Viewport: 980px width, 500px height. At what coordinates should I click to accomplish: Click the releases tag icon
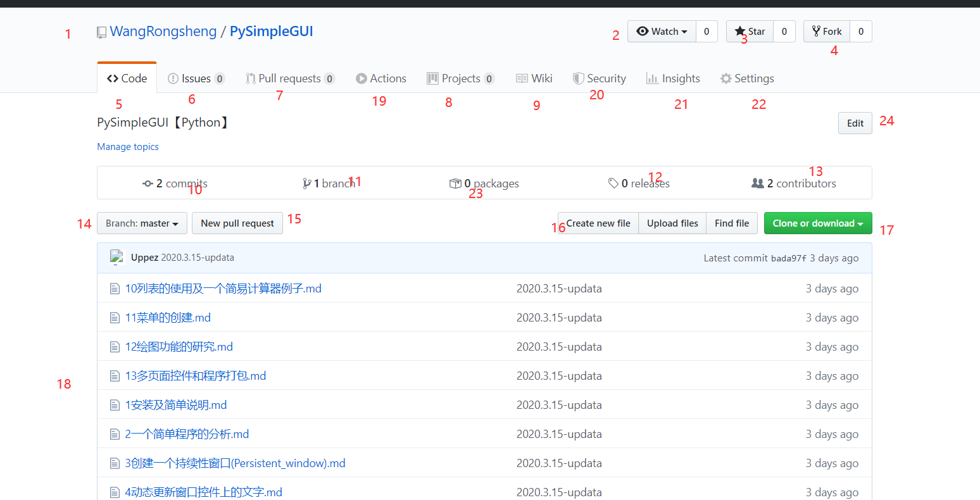tap(613, 184)
